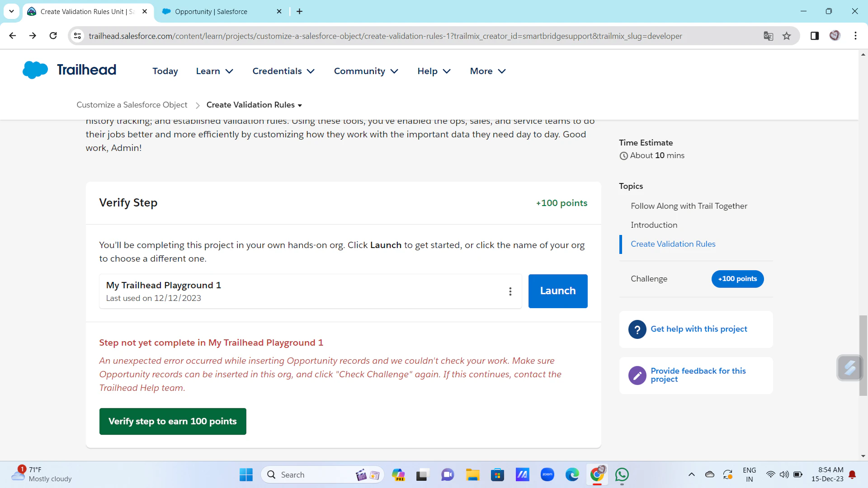Click the blue question mark help icon
This screenshot has width=868, height=488.
637,329
